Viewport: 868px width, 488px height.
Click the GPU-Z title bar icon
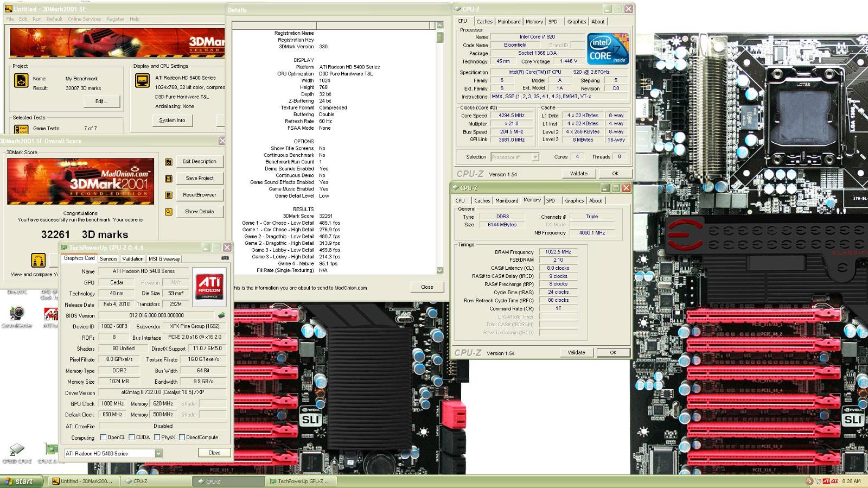point(64,248)
